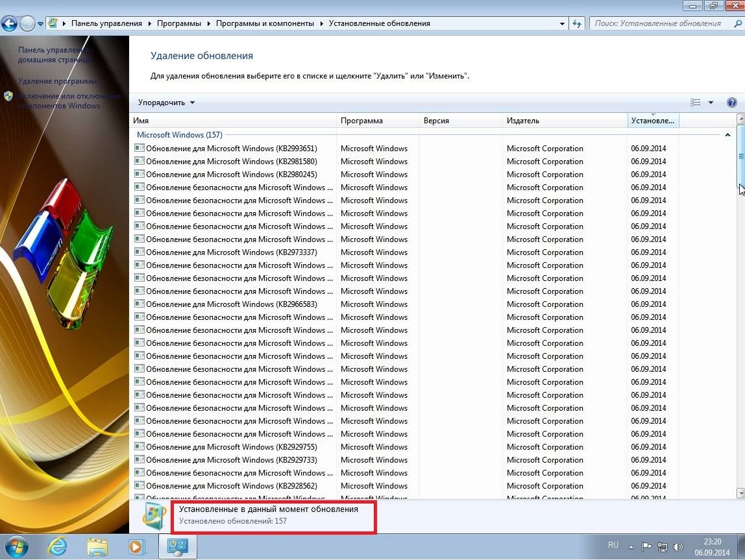Viewport: 745px width, 560px height.
Task: Open the recent pages dropdown arrow
Action: pyautogui.click(x=40, y=24)
